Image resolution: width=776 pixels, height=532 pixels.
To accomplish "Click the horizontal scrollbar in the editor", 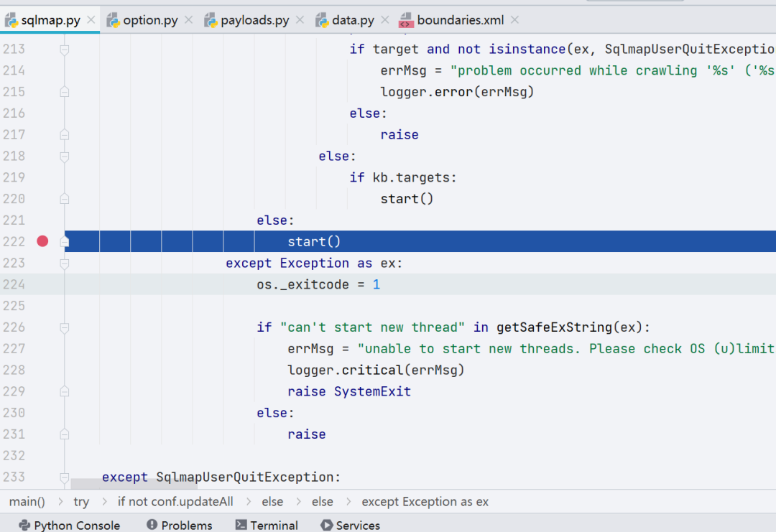I will [x=134, y=484].
